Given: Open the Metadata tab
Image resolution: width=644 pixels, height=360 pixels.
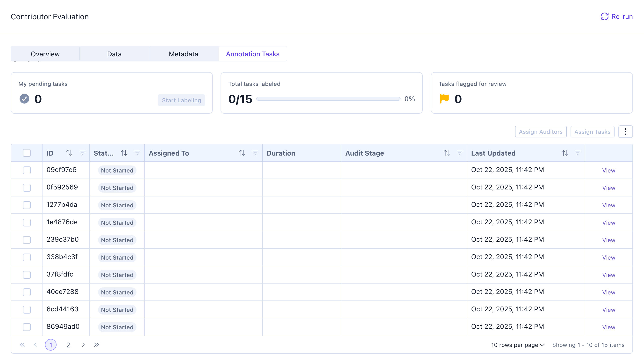Looking at the screenshot, I should tap(183, 54).
